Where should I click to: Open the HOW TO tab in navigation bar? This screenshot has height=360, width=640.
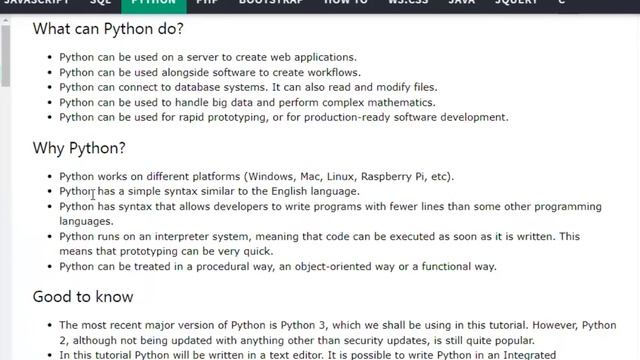pyautogui.click(x=346, y=3)
